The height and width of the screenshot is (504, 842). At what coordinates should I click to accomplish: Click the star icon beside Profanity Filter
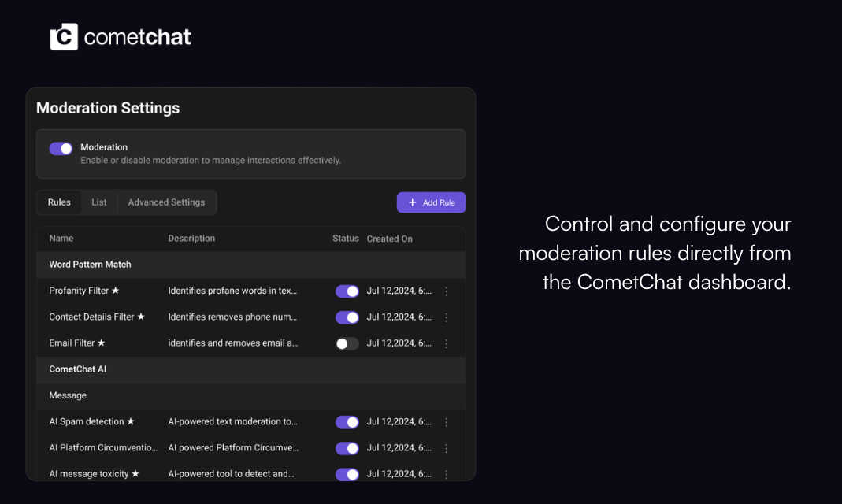click(116, 291)
